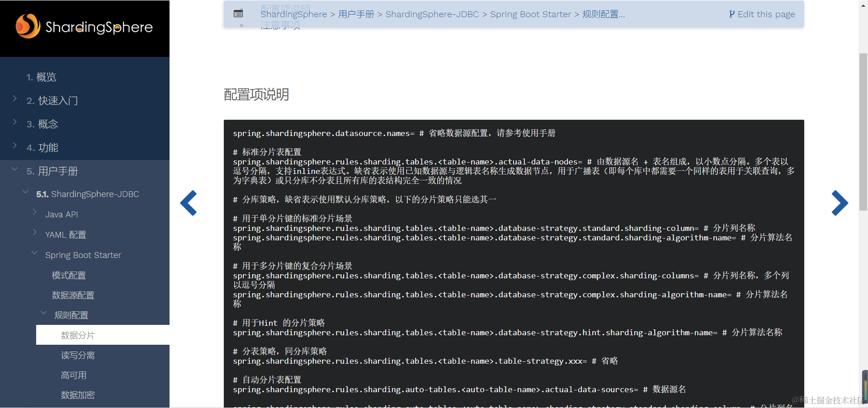Viewport: 868px width, 408px height.
Task: Collapse the 规则配置 section
Action: click(43, 312)
